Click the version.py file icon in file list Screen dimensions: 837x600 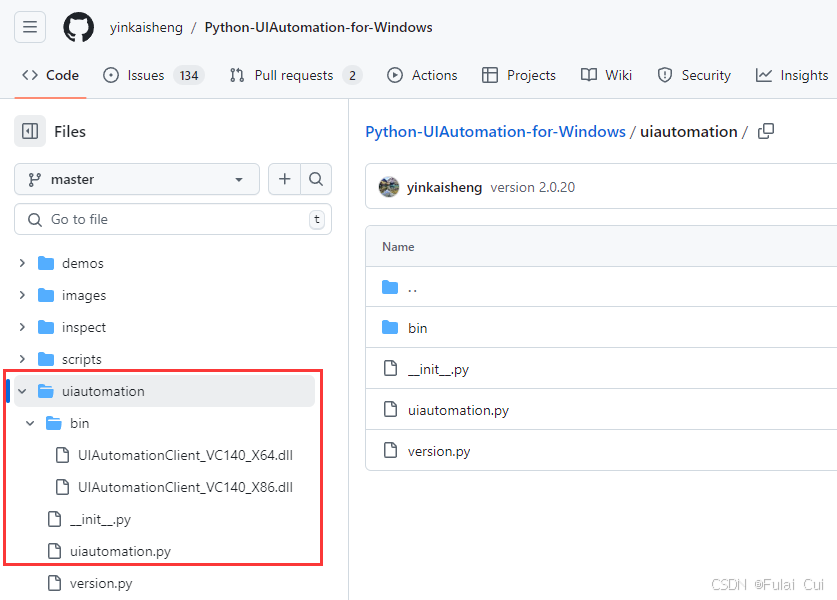[391, 451]
